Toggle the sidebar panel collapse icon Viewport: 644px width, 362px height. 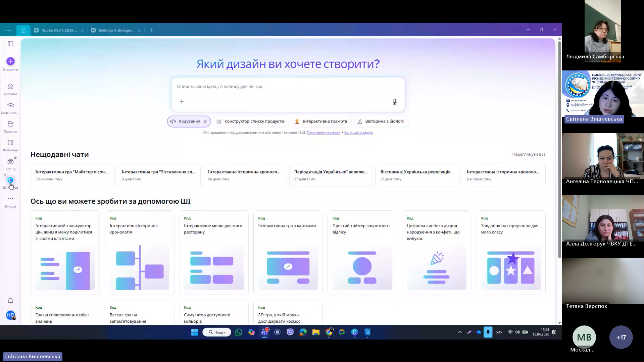tap(10, 44)
